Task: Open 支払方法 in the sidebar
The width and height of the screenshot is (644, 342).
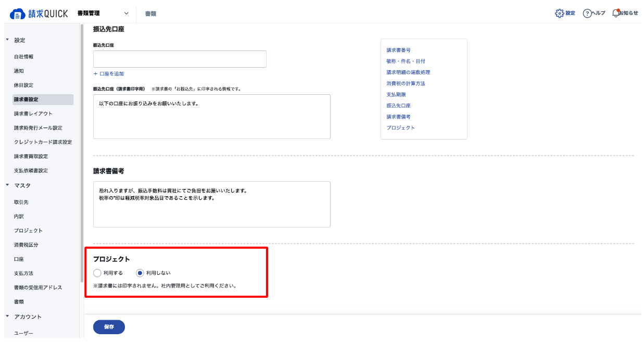Action: (23, 273)
